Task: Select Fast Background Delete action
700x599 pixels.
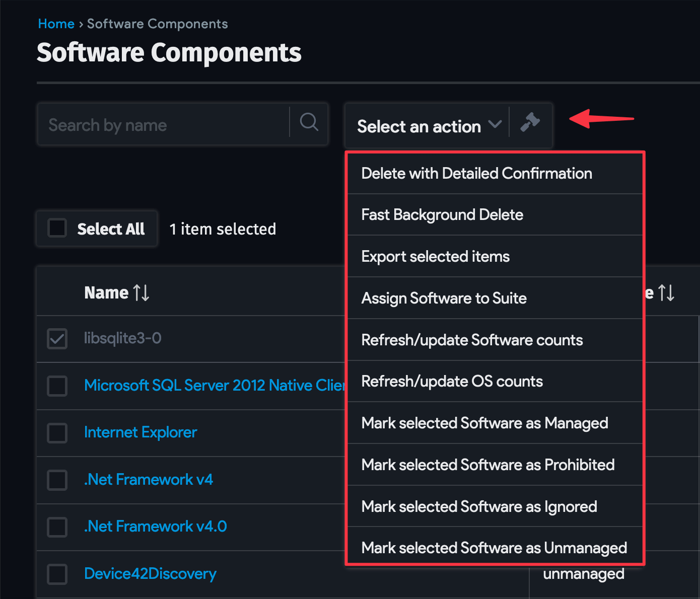Action: click(442, 214)
